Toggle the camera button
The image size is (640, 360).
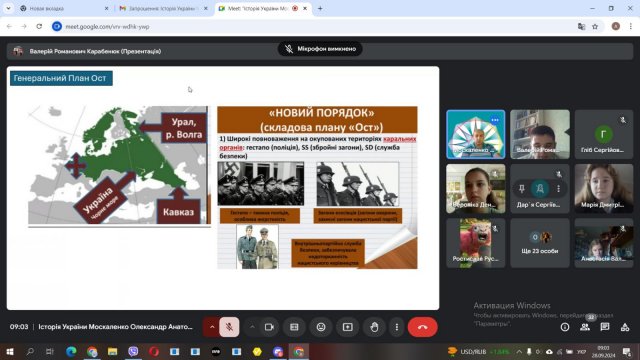(269, 327)
